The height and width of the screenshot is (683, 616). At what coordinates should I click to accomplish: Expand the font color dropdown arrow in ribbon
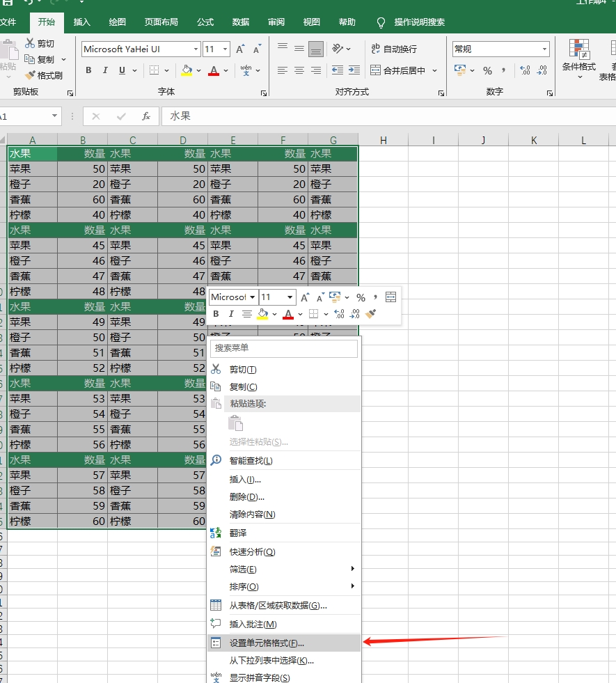click(x=226, y=70)
